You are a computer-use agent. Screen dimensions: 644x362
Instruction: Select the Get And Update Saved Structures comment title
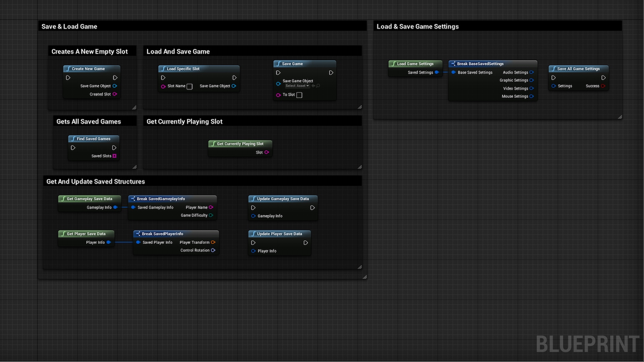95,181
